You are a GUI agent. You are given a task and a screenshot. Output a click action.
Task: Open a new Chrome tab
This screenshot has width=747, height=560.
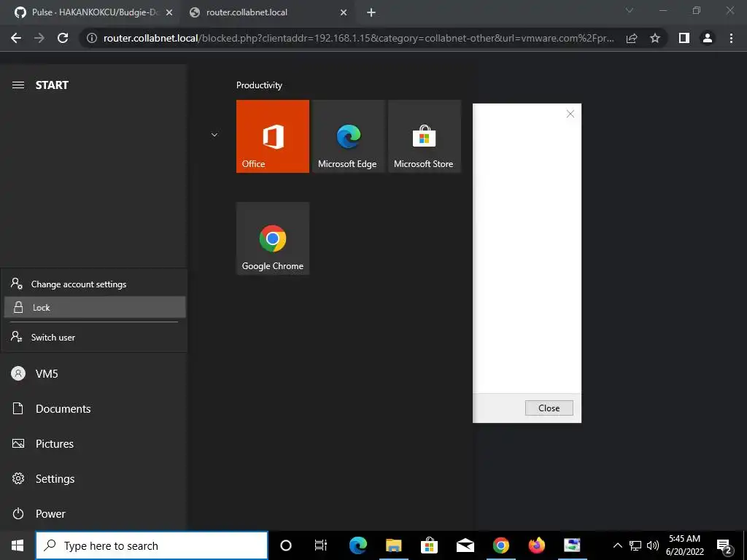(371, 13)
